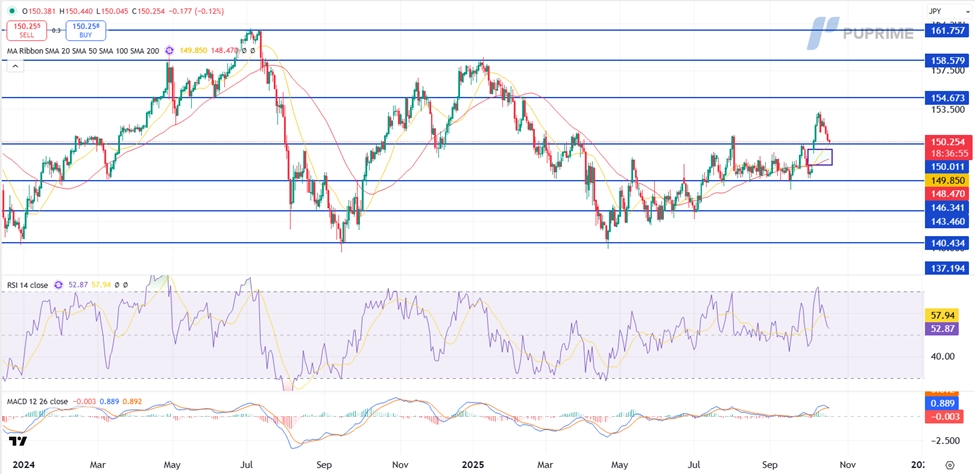The height and width of the screenshot is (474, 975).
Task: Click the MA Ribbon refresh indicator icon
Action: coord(170,50)
